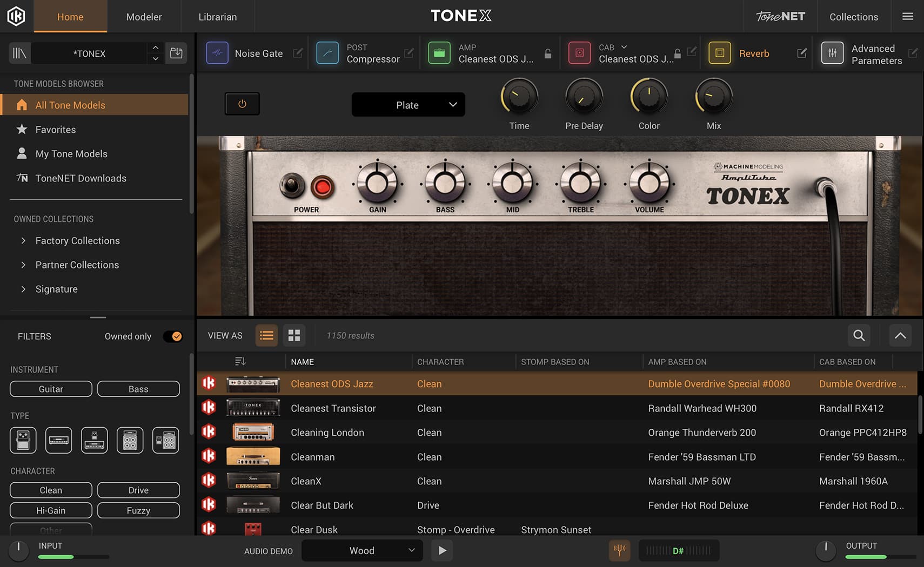The height and width of the screenshot is (567, 924).
Task: Open the Plate reverb type dropdown
Action: click(x=408, y=105)
